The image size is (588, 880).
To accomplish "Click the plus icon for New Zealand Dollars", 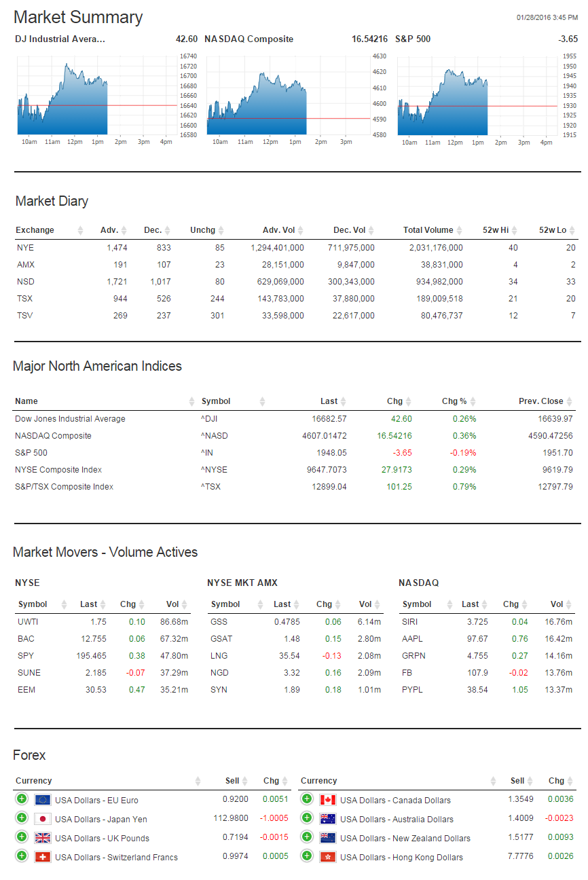I will click(306, 837).
